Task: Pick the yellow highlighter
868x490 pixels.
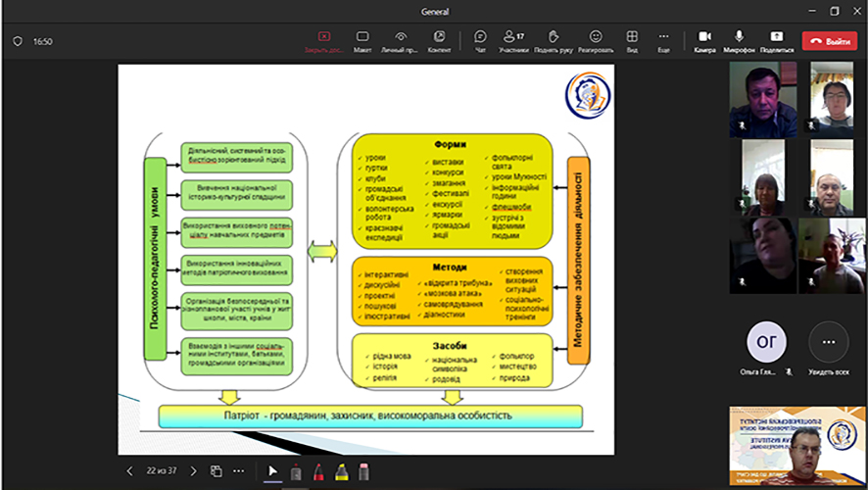Action: (x=341, y=471)
